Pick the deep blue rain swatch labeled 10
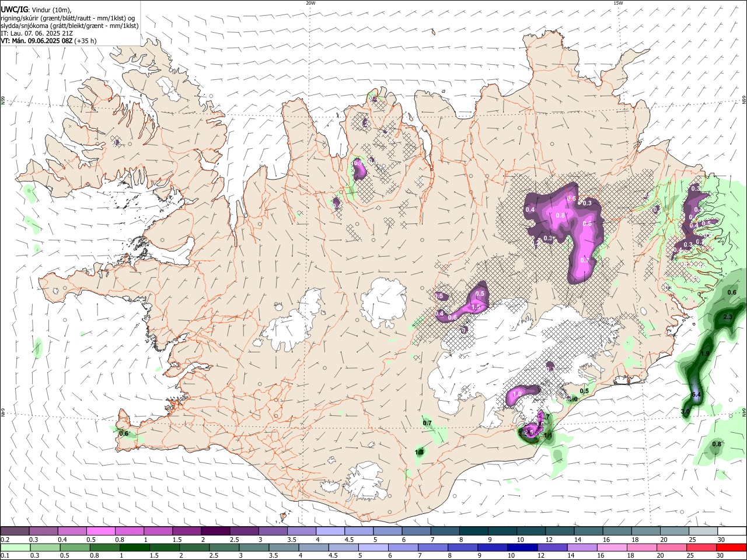Screen dimensions: 747x560 point(521,547)
